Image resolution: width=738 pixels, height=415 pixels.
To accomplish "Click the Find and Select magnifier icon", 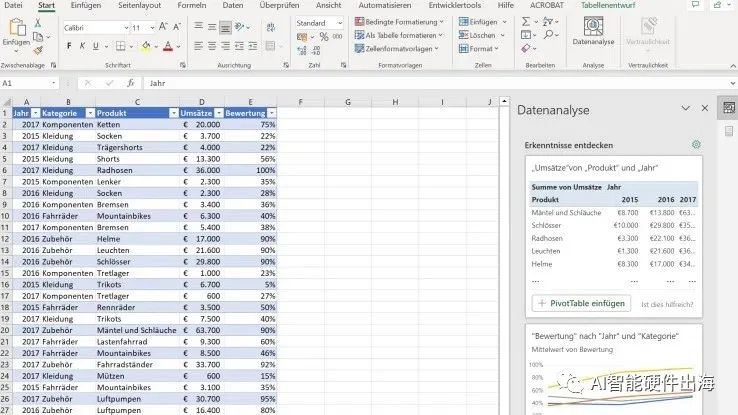I will click(x=547, y=34).
